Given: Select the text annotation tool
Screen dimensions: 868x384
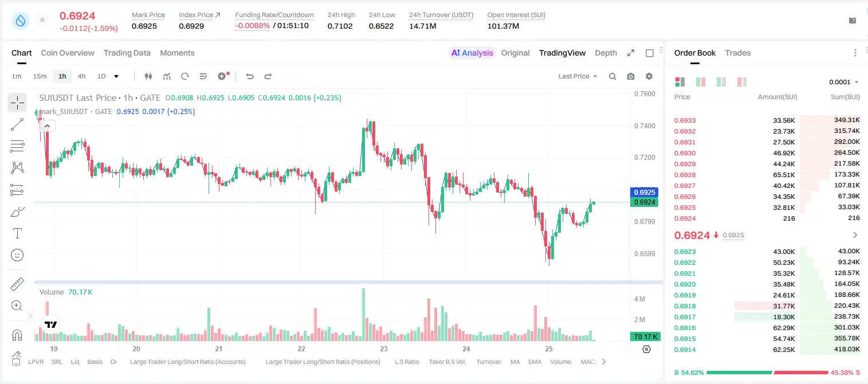Looking at the screenshot, I should pos(17,233).
